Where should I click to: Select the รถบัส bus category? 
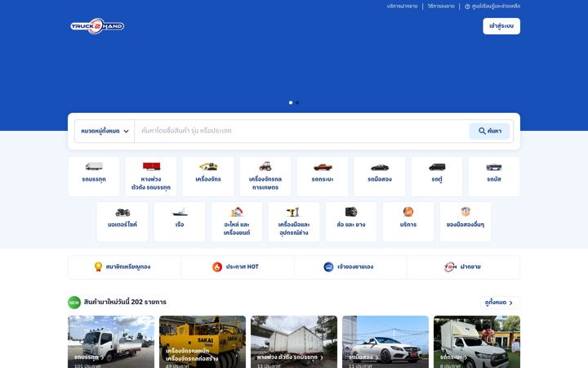tap(494, 177)
